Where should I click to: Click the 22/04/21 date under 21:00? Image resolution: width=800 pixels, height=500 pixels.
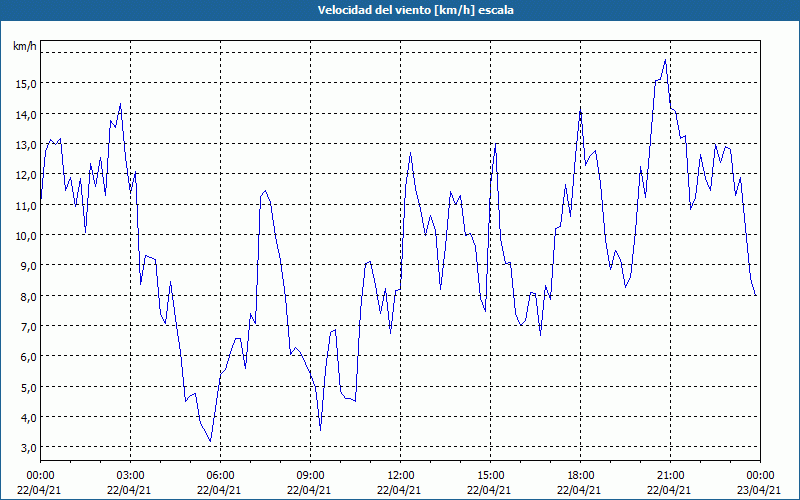tap(668, 490)
